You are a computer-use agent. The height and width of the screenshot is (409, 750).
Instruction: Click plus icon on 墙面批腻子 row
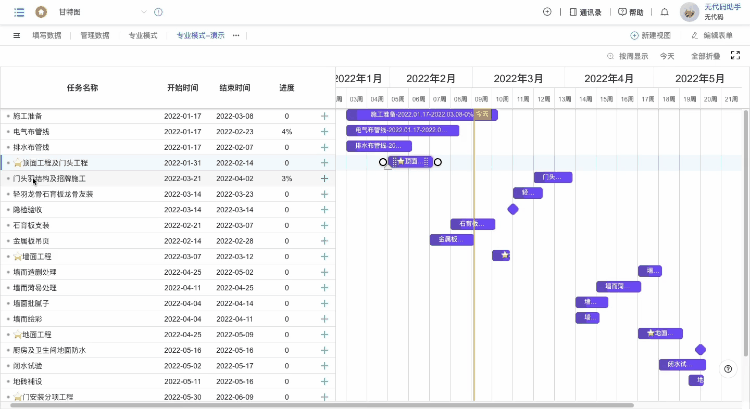click(x=324, y=303)
